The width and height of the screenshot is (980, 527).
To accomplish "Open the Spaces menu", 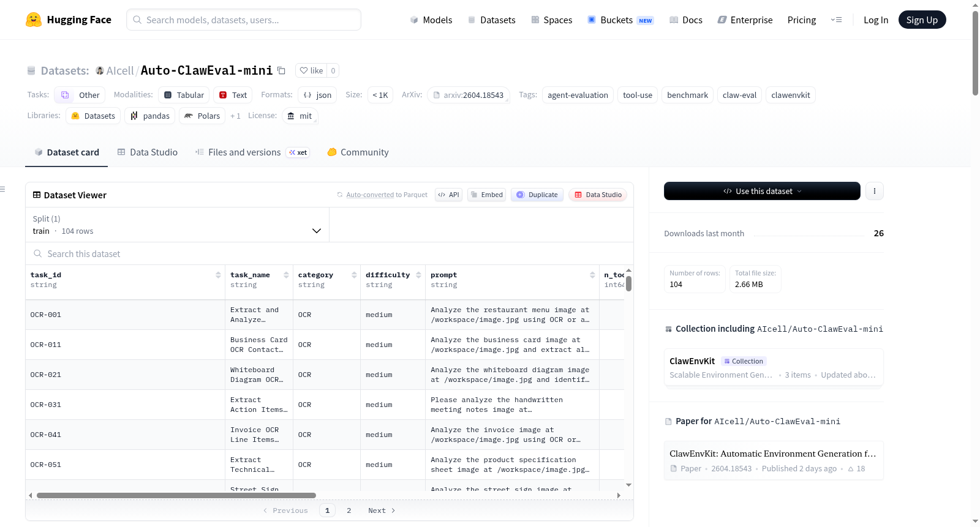I will click(x=552, y=20).
